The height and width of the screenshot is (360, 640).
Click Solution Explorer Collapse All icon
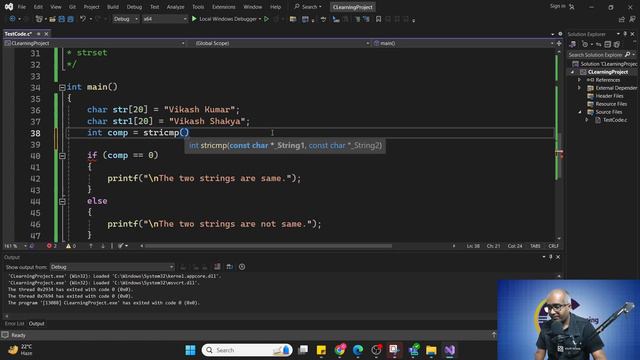pyautogui.click(x=608, y=44)
